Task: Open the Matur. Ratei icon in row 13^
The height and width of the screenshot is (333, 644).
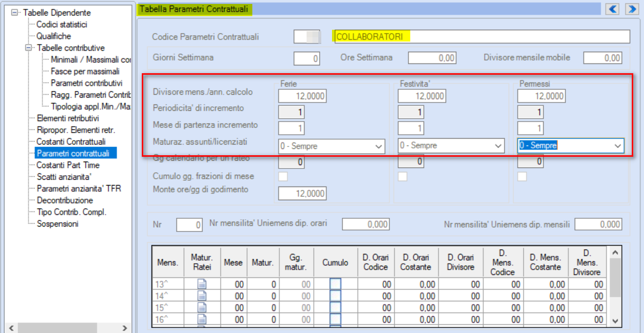Action: click(202, 284)
